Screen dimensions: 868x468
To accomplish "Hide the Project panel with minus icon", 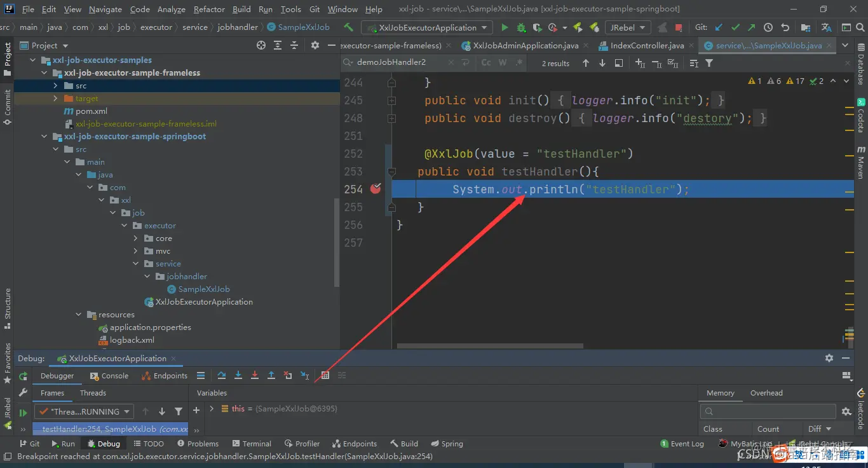I will 331,45.
